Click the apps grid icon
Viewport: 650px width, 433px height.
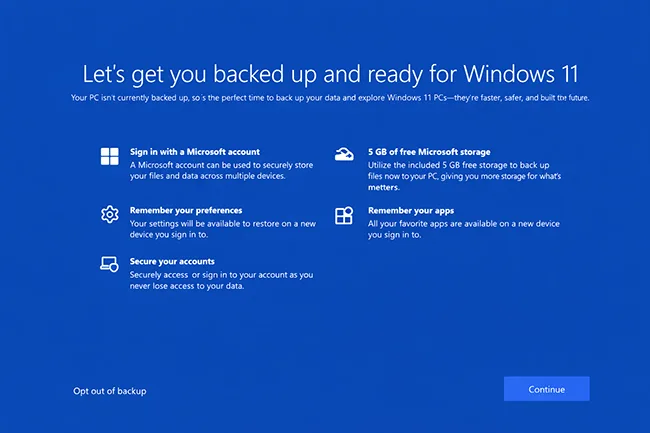(344, 215)
